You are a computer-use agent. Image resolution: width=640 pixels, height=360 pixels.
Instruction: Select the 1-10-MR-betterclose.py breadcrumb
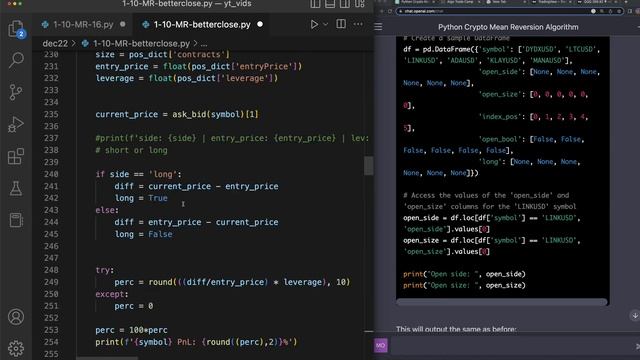click(x=141, y=43)
